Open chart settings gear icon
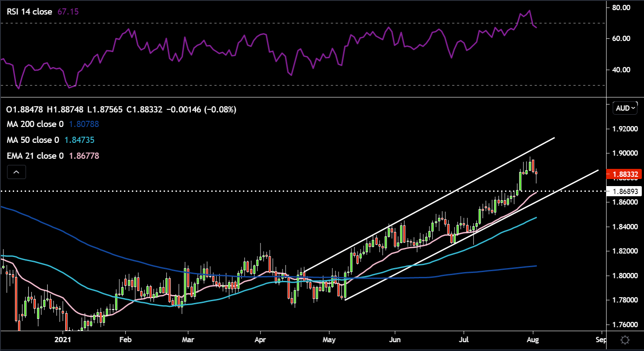 coord(624,340)
